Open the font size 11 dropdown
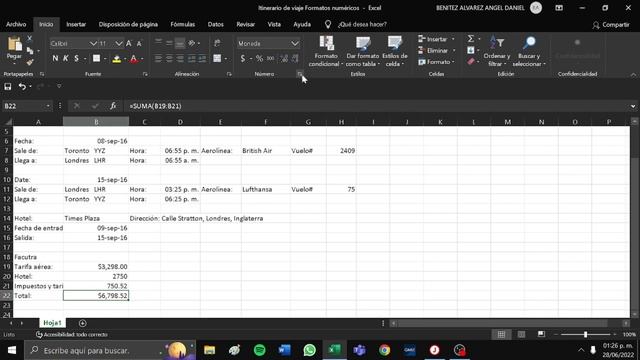640x360 pixels. point(118,43)
